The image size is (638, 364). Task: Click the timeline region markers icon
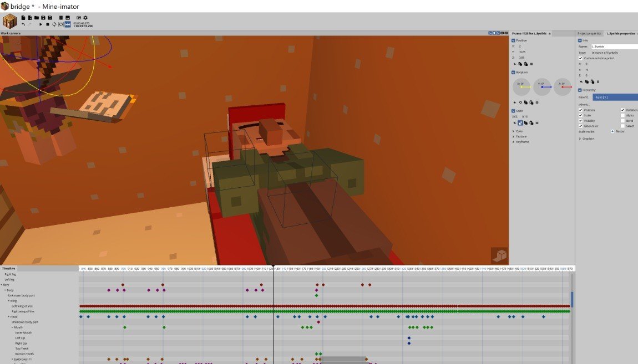pyautogui.click(x=61, y=24)
